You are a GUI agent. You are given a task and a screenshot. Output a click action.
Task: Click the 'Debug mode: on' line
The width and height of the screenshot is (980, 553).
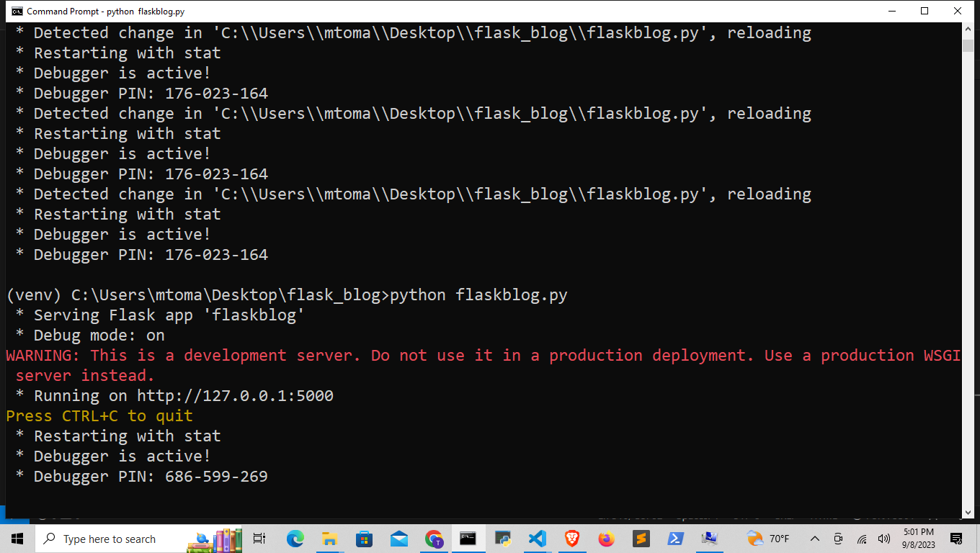point(90,335)
